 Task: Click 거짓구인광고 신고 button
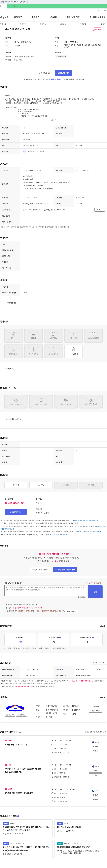(x=99, y=662)
